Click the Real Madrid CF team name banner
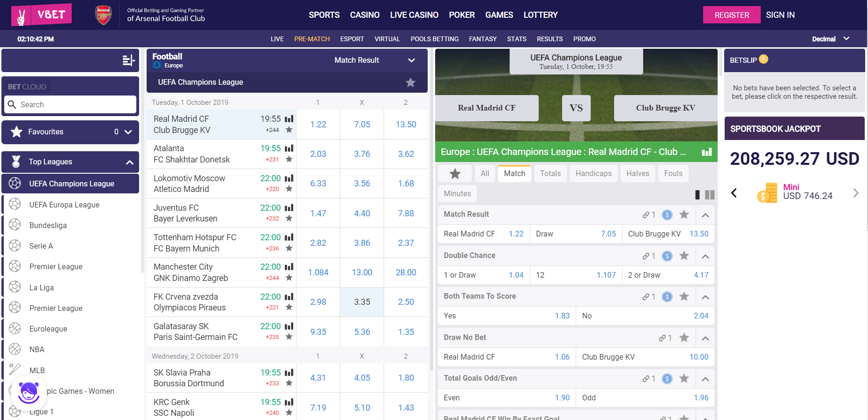 487,108
